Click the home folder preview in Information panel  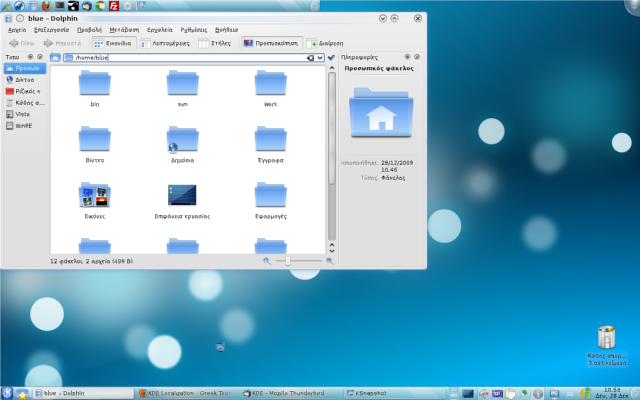click(x=381, y=112)
